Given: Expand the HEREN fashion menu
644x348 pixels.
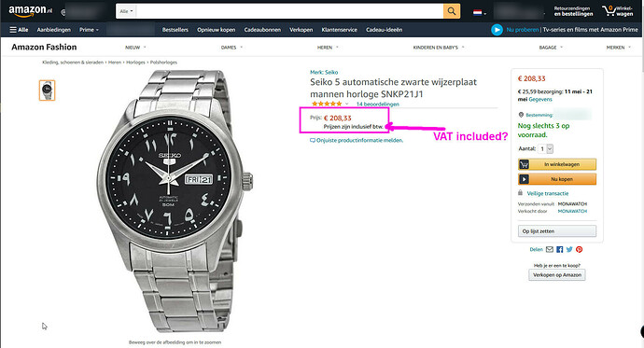Looking at the screenshot, I should 328,48.
